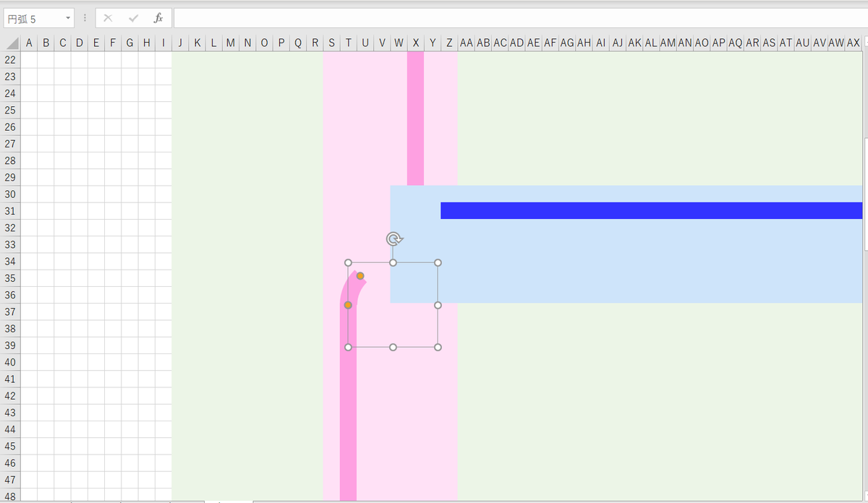The image size is (868, 503).
Task: Select row 25 header
Action: (10, 110)
